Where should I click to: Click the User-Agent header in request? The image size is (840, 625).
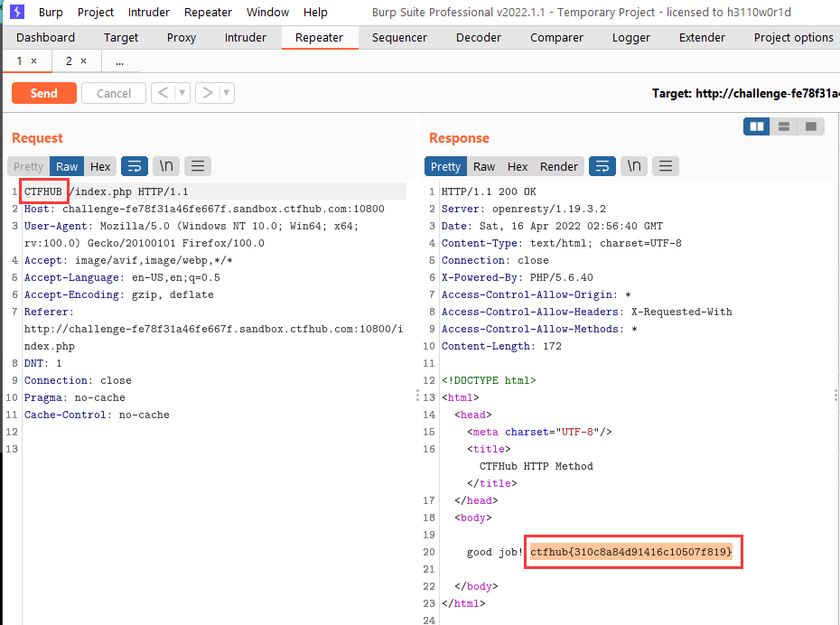[x=56, y=226]
